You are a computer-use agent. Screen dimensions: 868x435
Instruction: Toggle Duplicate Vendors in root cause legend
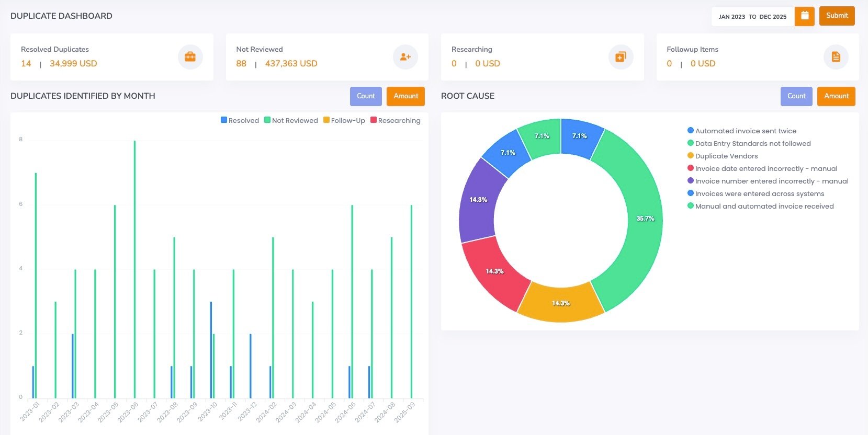[x=726, y=156]
